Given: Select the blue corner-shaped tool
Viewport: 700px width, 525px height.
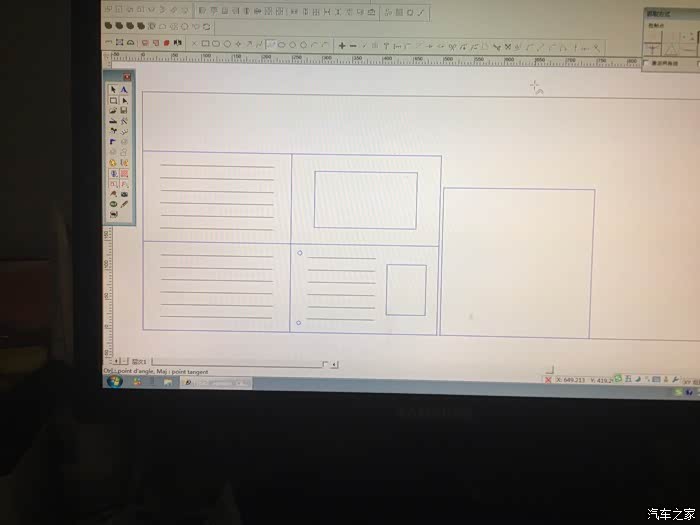Looking at the screenshot, I should tap(113, 142).
